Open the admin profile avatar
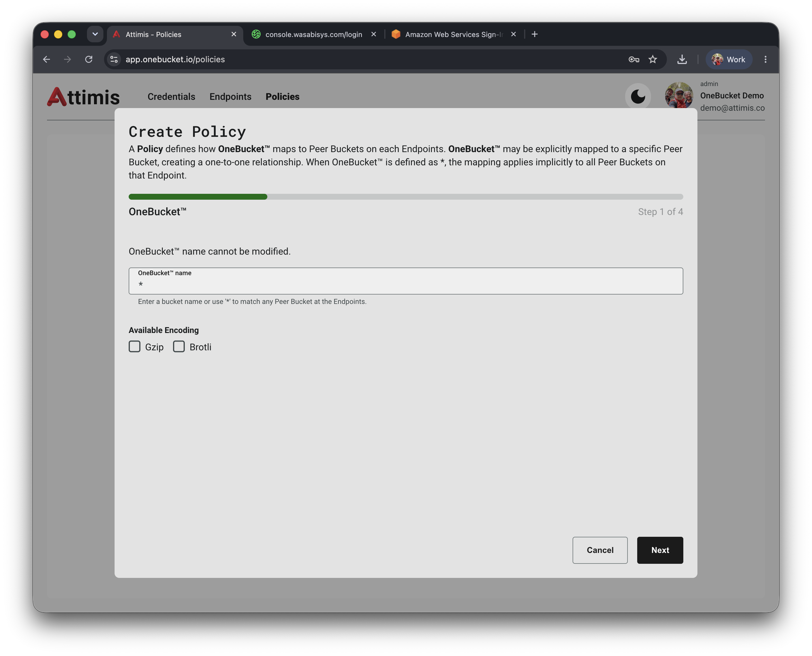Screen dimensions: 812x656 point(679,96)
